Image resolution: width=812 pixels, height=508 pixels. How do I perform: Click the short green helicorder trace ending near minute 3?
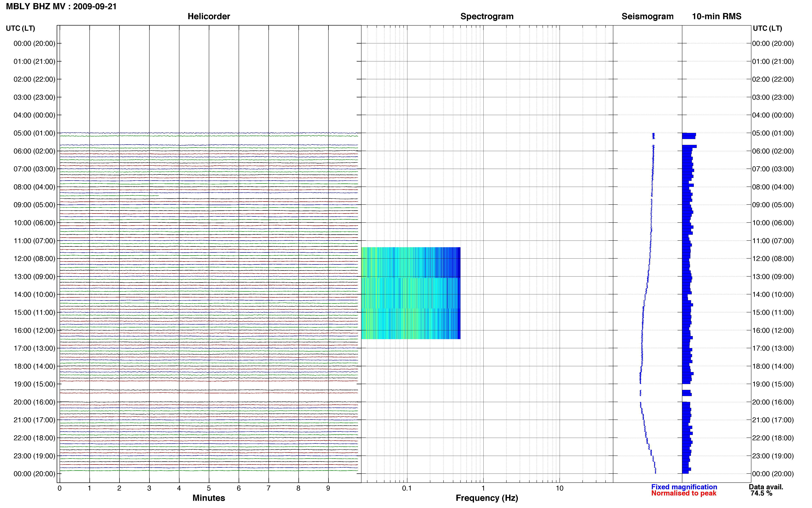(109, 196)
